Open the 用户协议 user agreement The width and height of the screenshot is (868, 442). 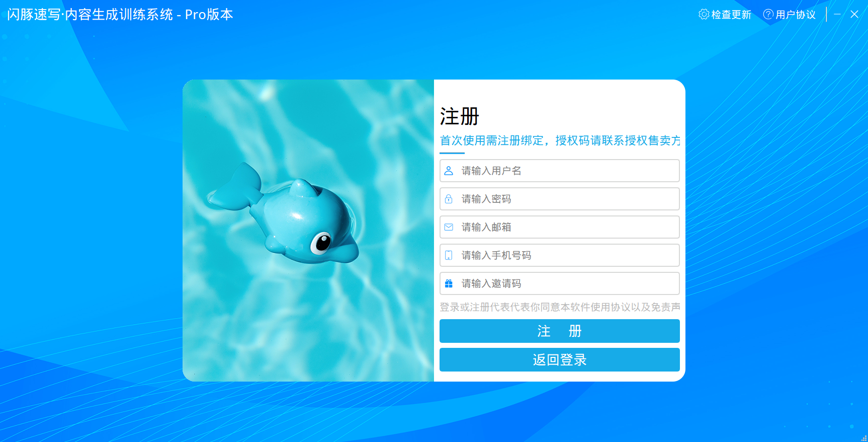[x=796, y=15]
